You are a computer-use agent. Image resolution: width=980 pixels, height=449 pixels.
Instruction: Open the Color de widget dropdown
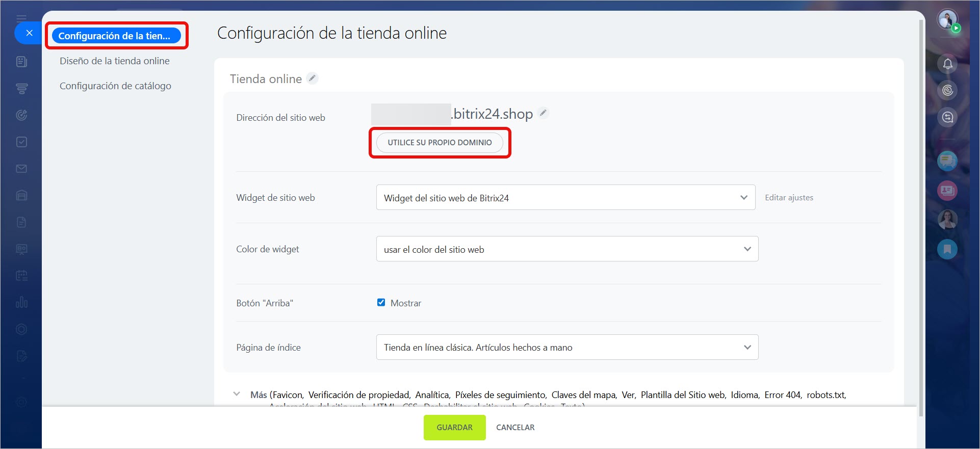[x=567, y=249]
